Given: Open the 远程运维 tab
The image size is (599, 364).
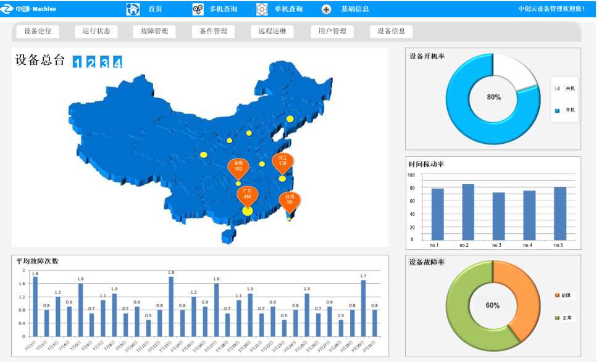Looking at the screenshot, I should pos(272,31).
